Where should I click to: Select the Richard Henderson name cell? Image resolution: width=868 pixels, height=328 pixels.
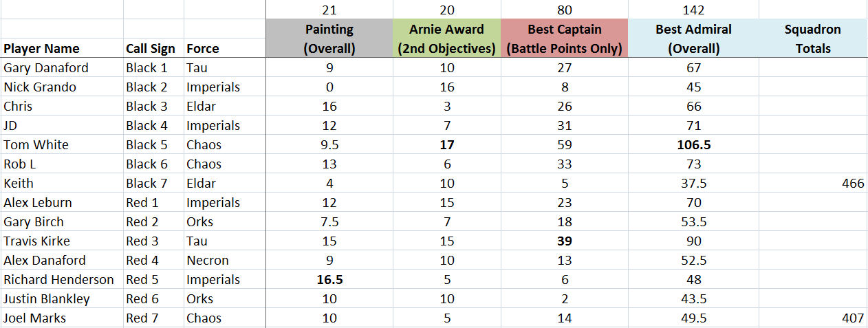58,279
